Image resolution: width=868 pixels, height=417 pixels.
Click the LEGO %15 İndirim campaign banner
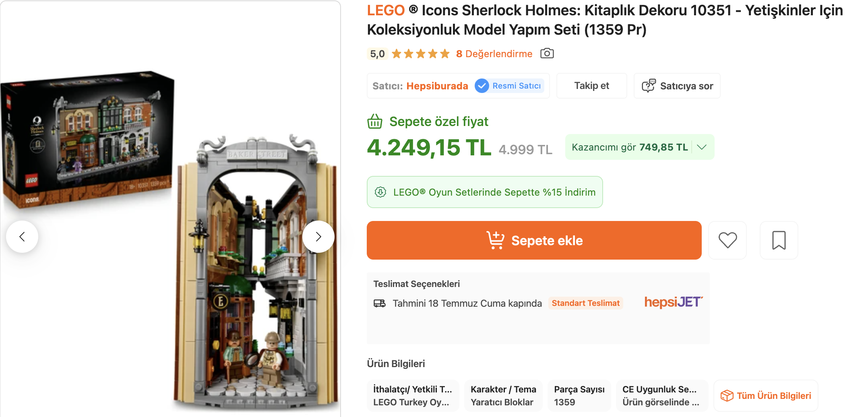[485, 192]
